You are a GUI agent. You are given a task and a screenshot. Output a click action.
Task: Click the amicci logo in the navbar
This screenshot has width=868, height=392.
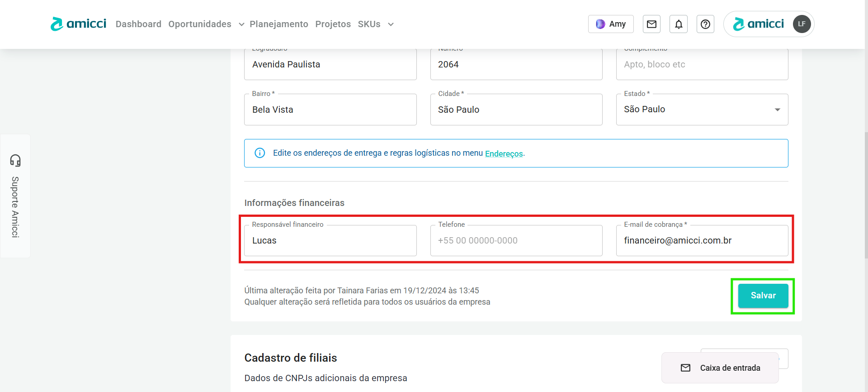pyautogui.click(x=78, y=24)
